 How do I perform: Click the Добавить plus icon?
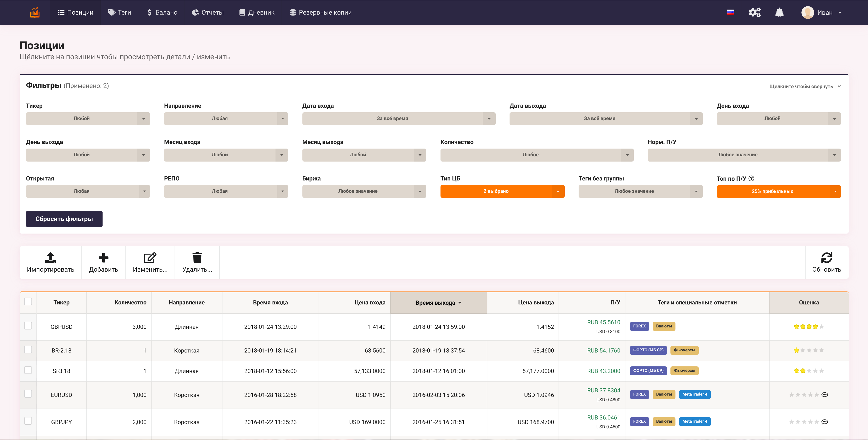[103, 258]
